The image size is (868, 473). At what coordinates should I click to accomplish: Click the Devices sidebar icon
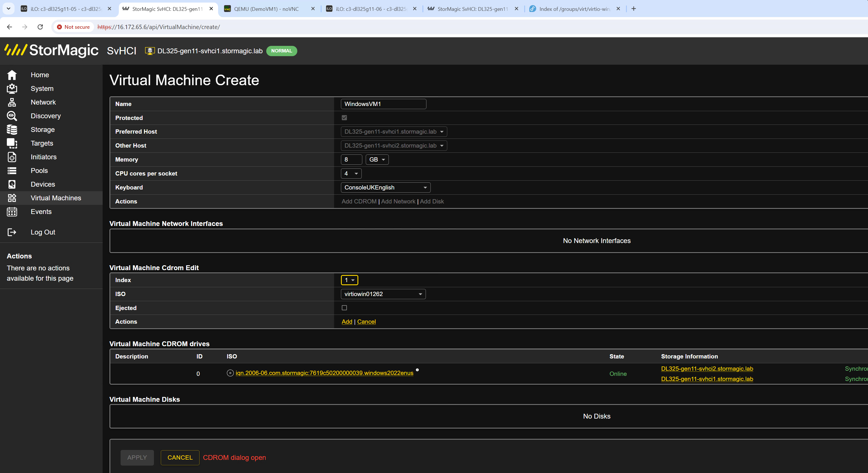(x=12, y=184)
